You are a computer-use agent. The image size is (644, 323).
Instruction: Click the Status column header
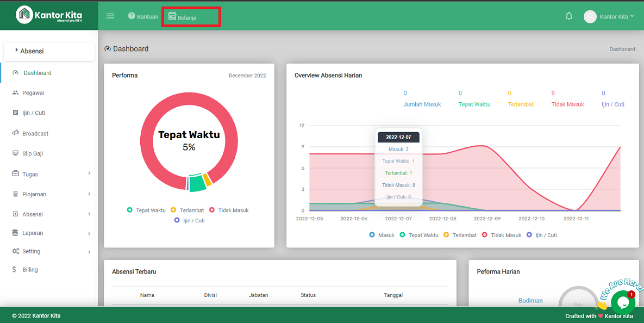point(308,295)
